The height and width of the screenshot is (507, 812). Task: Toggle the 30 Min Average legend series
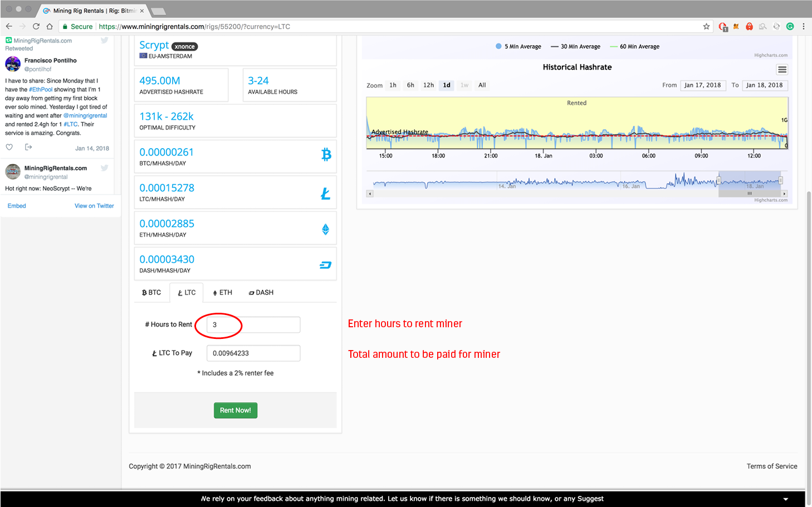[x=575, y=46]
